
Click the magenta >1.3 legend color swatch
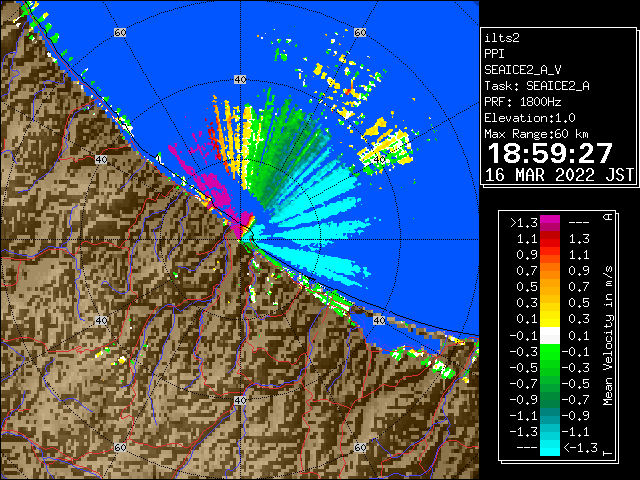click(550, 223)
